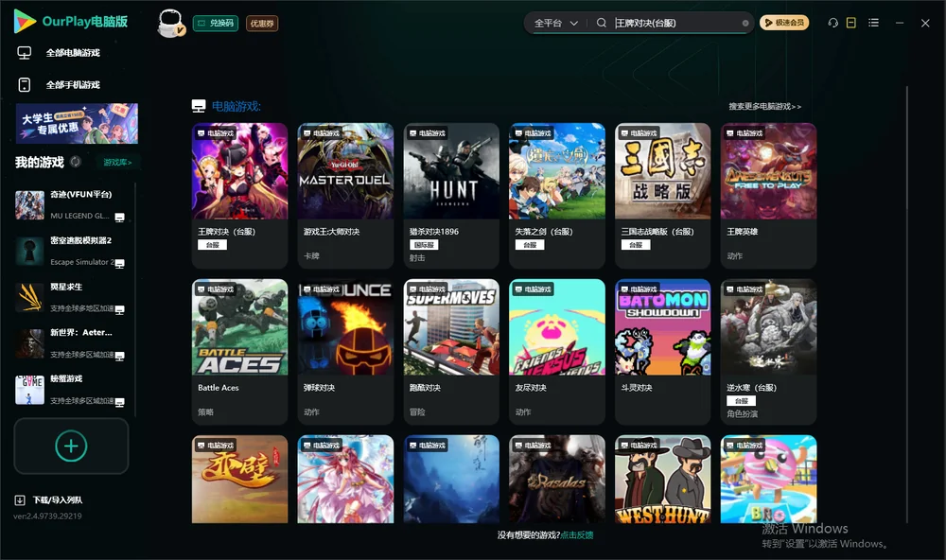
Task: Open the 王牌对决(台服) game card
Action: point(240,196)
